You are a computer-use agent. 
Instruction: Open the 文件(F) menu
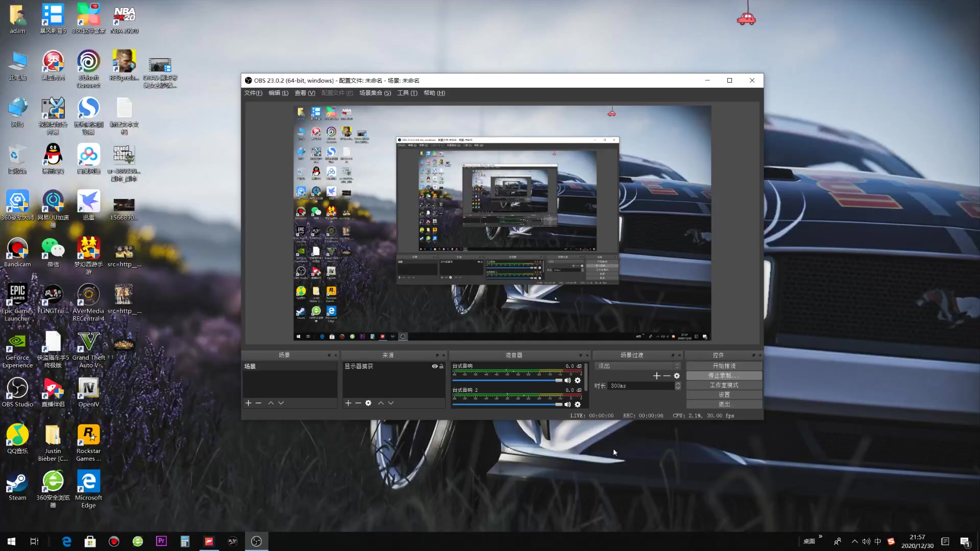pos(253,93)
